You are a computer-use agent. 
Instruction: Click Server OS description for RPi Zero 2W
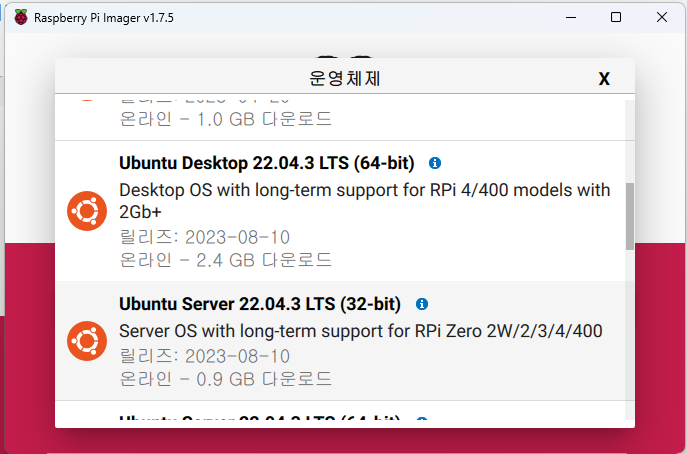coord(361,331)
